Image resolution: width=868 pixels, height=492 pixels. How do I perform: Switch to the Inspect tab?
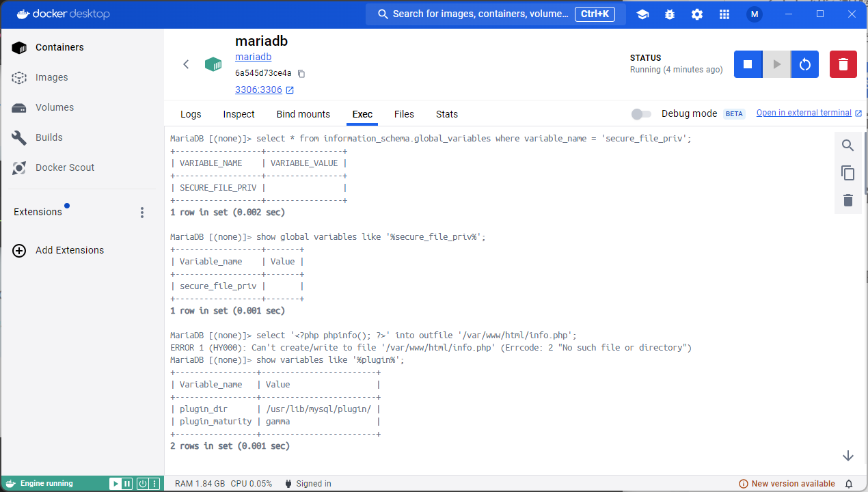pyautogui.click(x=239, y=114)
